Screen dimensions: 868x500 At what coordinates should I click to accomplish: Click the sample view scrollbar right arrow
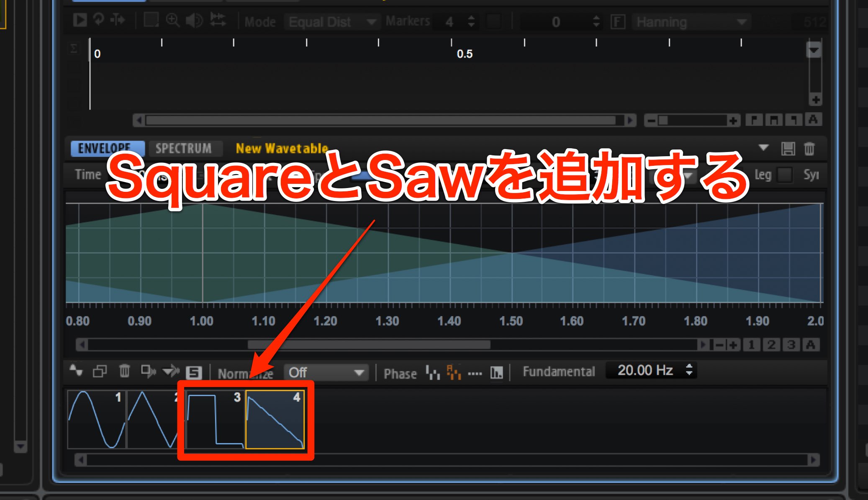pos(629,121)
